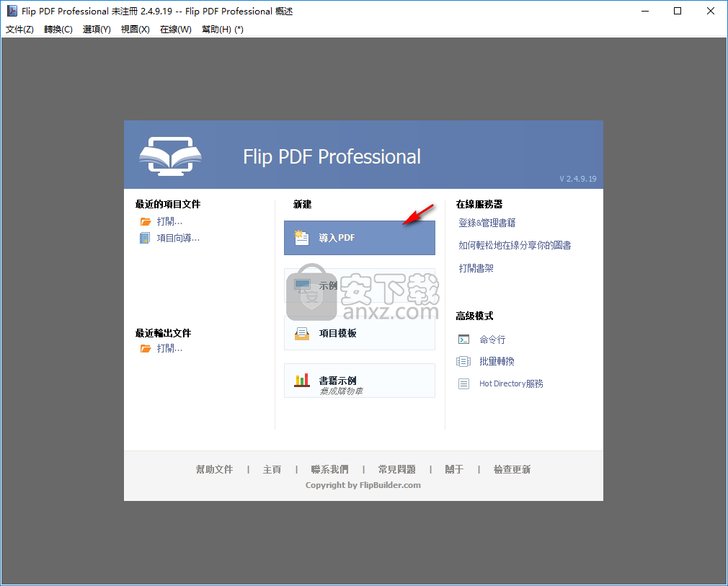Open the Hot Directory服務 link

[x=511, y=383]
